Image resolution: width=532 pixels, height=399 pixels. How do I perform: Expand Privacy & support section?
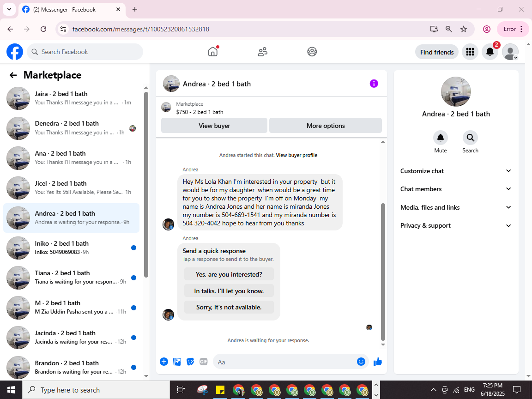tap(456, 226)
